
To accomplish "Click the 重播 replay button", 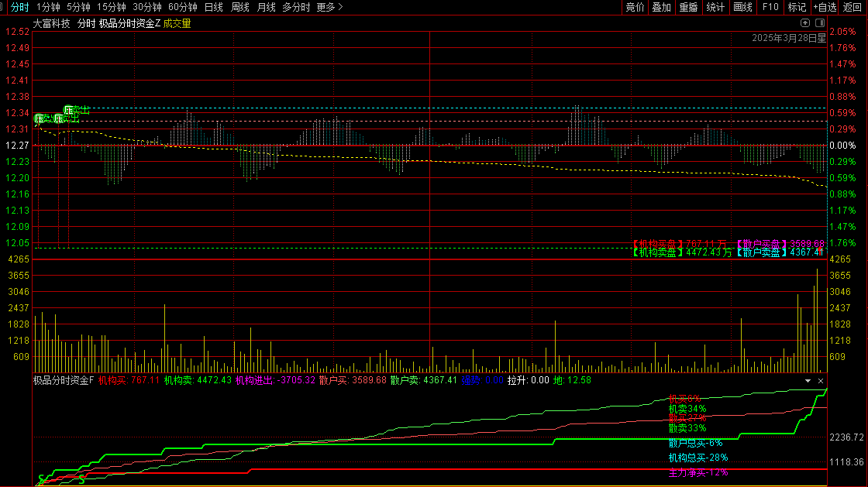I will 689,7.
